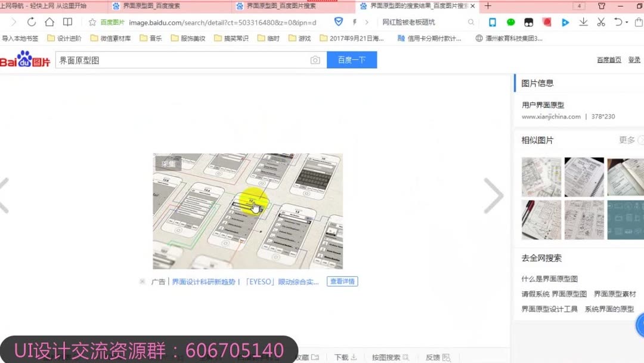The height and width of the screenshot is (363, 644).
Task: Click the 登录 login link
Action: 634,59
